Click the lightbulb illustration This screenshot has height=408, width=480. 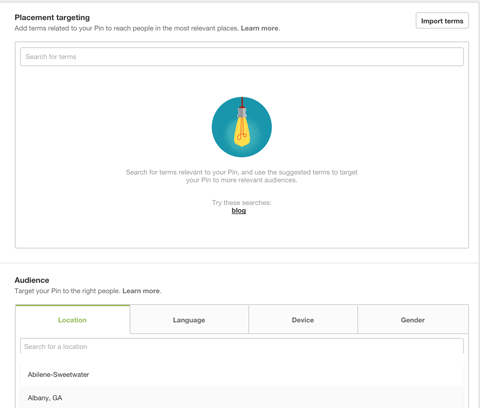pos(242,127)
